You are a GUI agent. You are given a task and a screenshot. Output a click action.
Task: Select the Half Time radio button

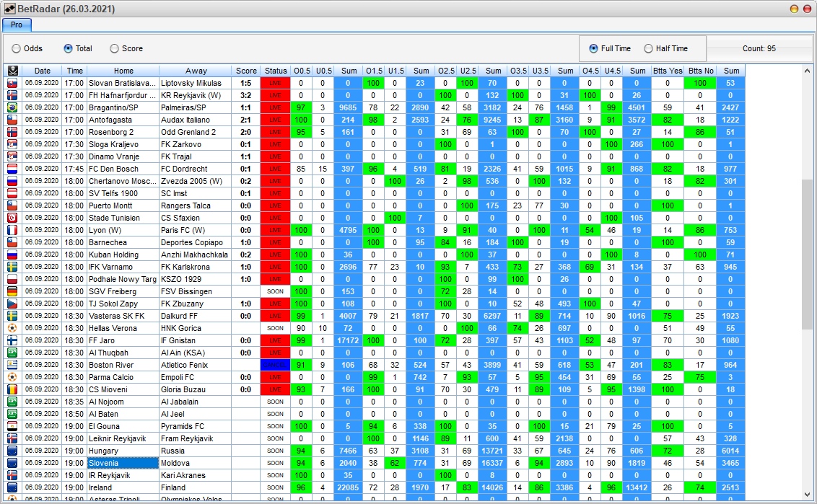point(648,48)
